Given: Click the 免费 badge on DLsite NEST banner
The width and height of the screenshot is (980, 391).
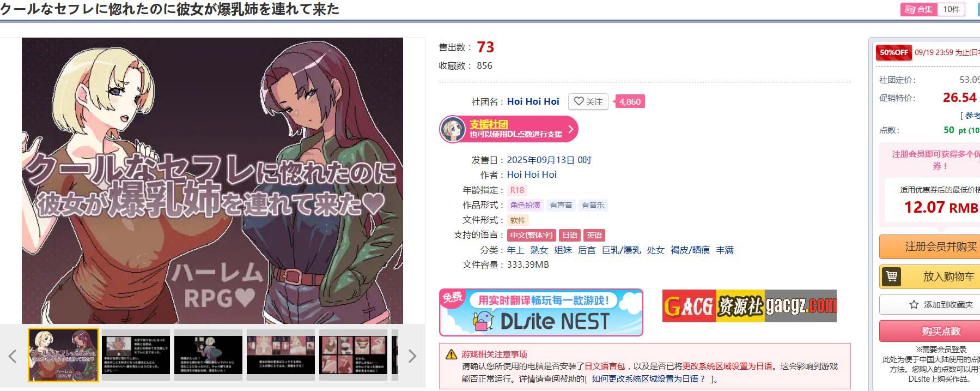Looking at the screenshot, I should [452, 298].
